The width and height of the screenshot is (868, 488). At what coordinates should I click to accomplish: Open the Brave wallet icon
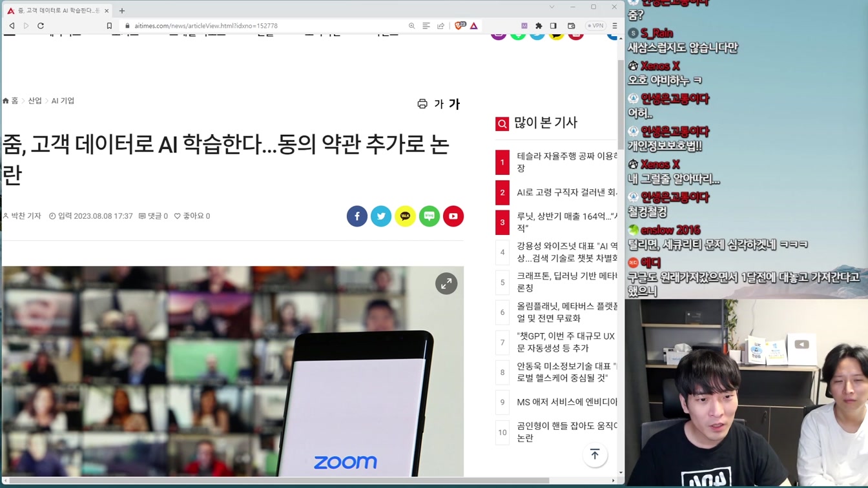[x=571, y=26]
